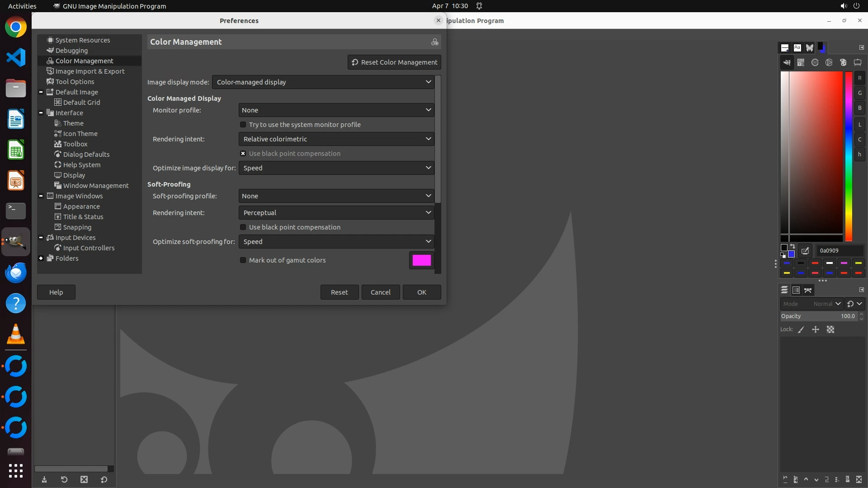Image resolution: width=868 pixels, height=488 pixels.
Task: Click the Lock alpha channel icon
Action: click(x=830, y=330)
